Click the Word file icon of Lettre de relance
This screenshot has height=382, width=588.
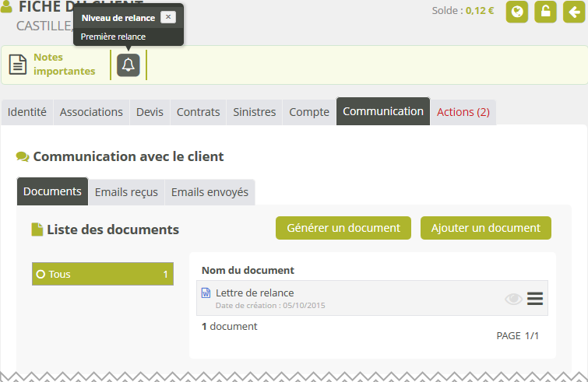click(x=206, y=293)
